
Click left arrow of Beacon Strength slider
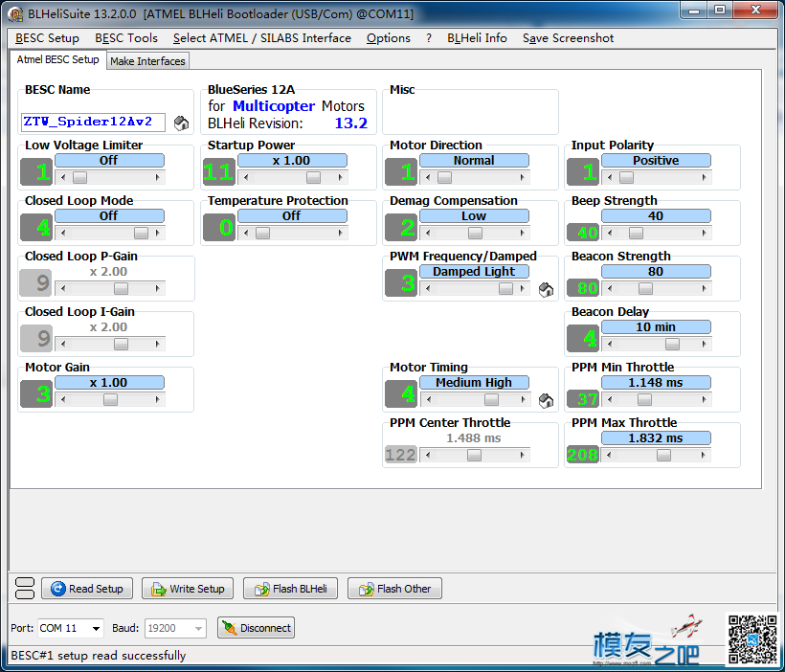click(609, 288)
